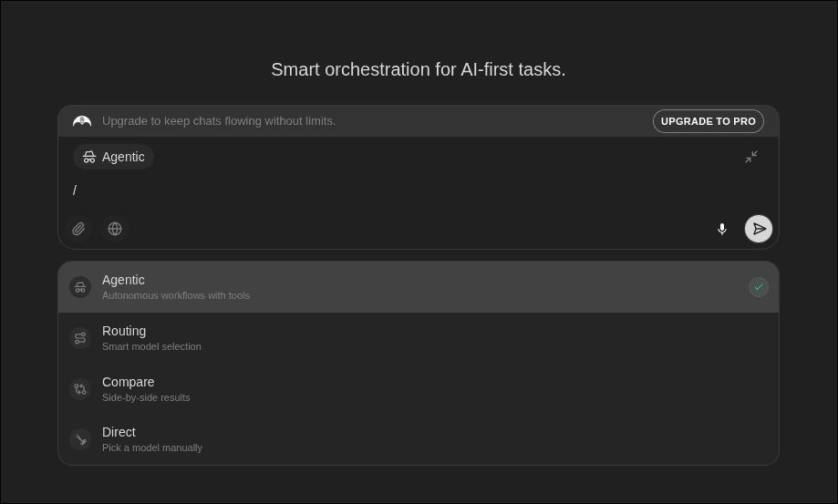Image resolution: width=838 pixels, height=504 pixels.
Task: Click the paperclip attach file icon
Action: (78, 229)
